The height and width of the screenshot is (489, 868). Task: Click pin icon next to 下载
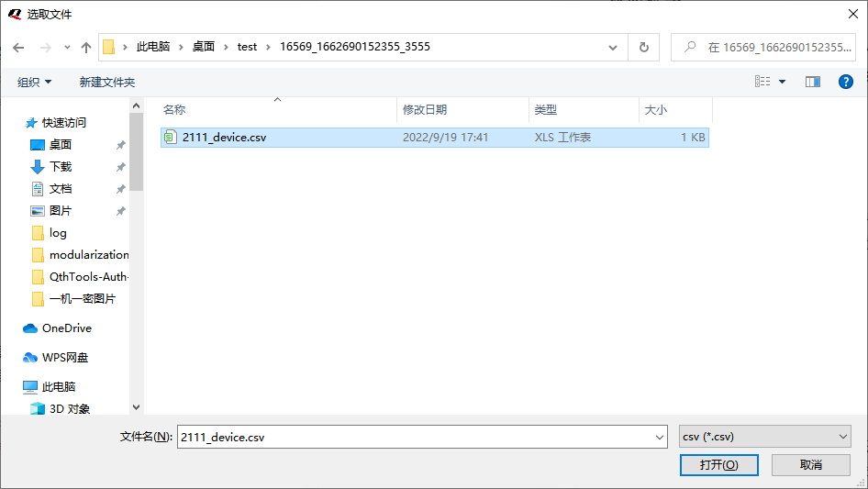click(121, 167)
